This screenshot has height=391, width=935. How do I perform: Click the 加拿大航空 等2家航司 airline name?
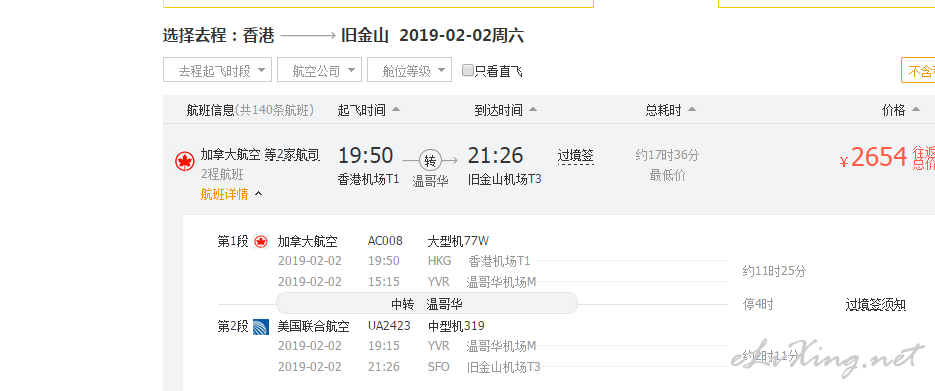point(260,156)
